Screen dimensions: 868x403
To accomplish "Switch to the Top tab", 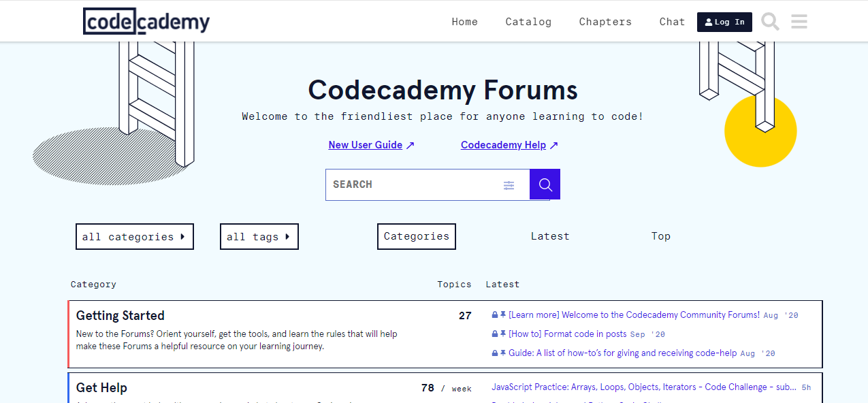I will point(660,236).
